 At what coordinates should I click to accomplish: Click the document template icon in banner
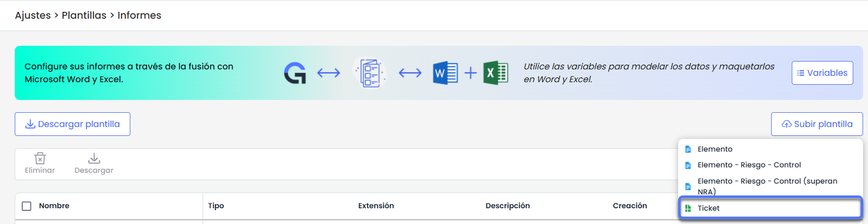(370, 73)
